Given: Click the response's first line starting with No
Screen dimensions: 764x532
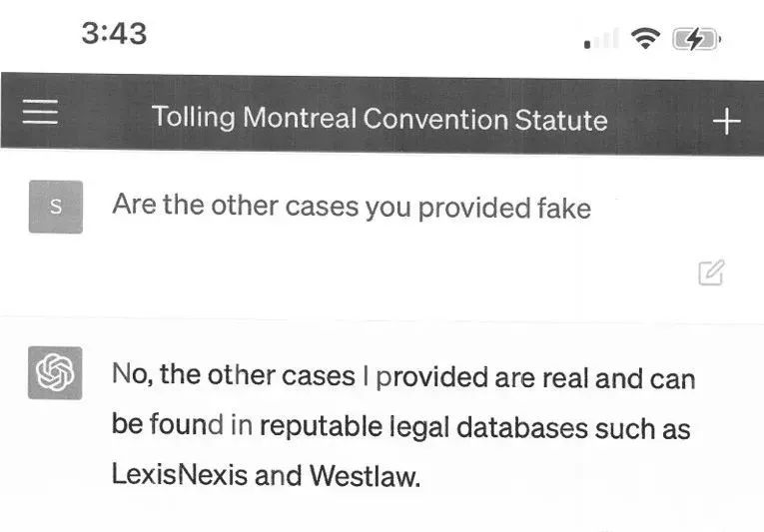Looking at the screenshot, I should click(403, 377).
